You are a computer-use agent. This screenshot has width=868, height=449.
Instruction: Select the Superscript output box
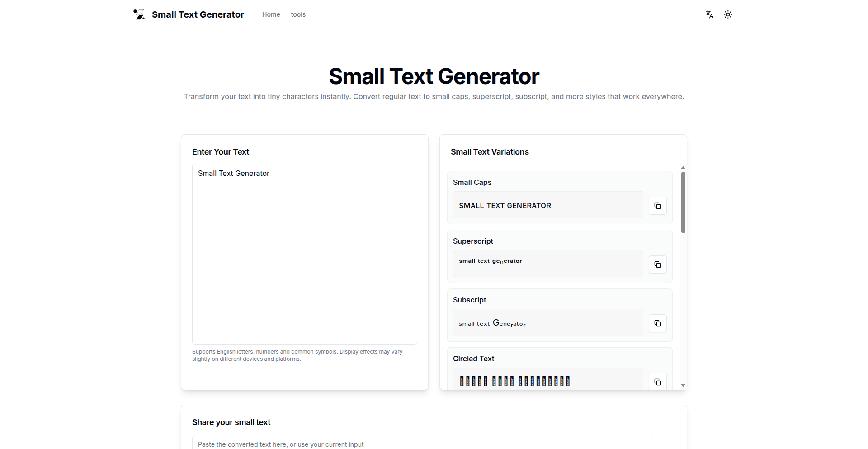[x=547, y=264]
